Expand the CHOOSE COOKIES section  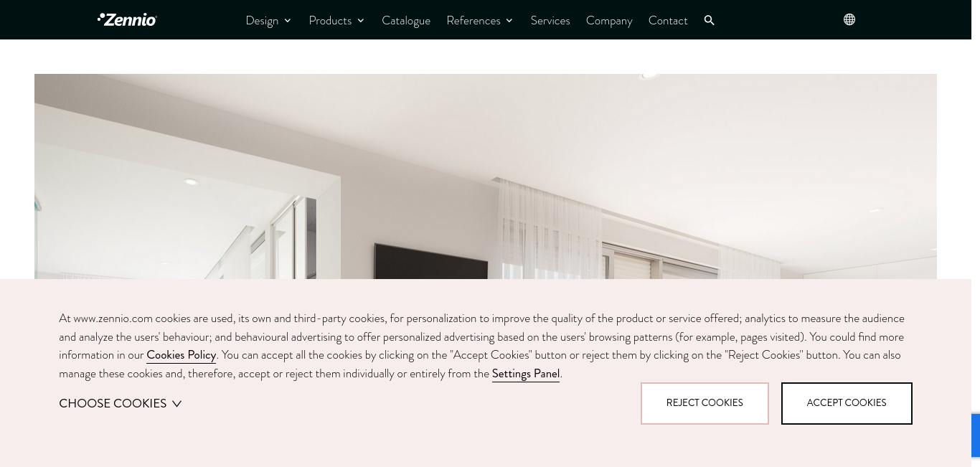tap(121, 404)
